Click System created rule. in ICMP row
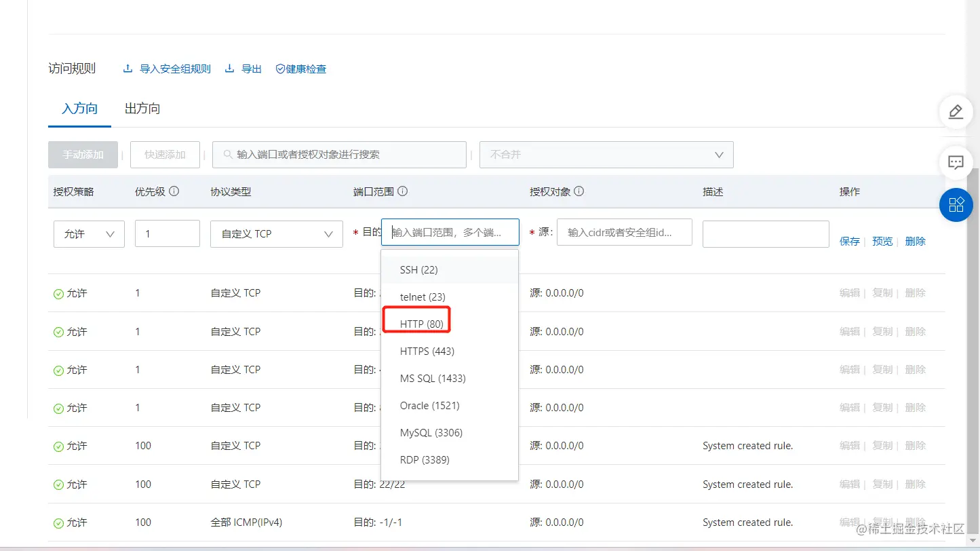The image size is (980, 551). coord(748,522)
